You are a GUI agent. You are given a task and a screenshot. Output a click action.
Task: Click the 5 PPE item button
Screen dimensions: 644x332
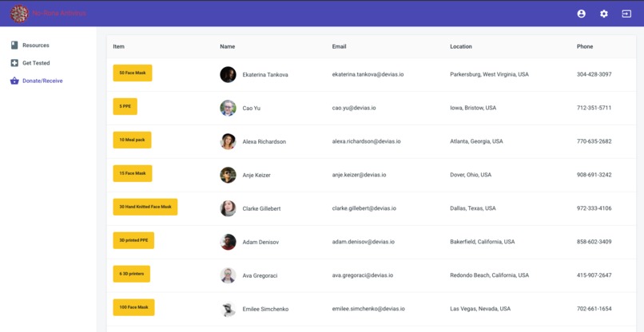click(x=125, y=106)
